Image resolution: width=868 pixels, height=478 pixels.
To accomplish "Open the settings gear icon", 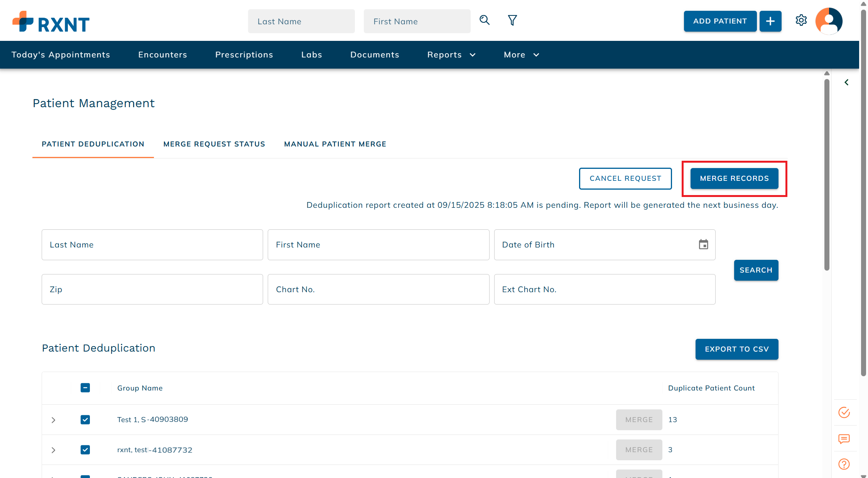I will [801, 20].
